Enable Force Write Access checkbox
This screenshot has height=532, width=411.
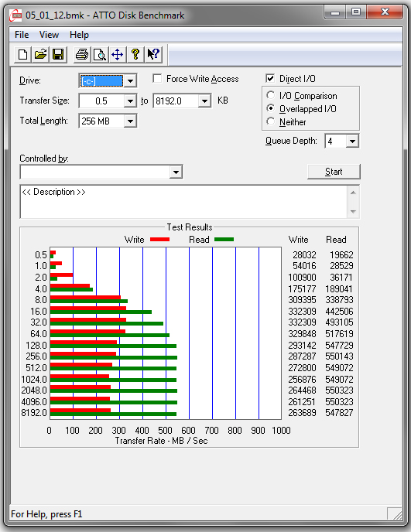pyautogui.click(x=157, y=79)
